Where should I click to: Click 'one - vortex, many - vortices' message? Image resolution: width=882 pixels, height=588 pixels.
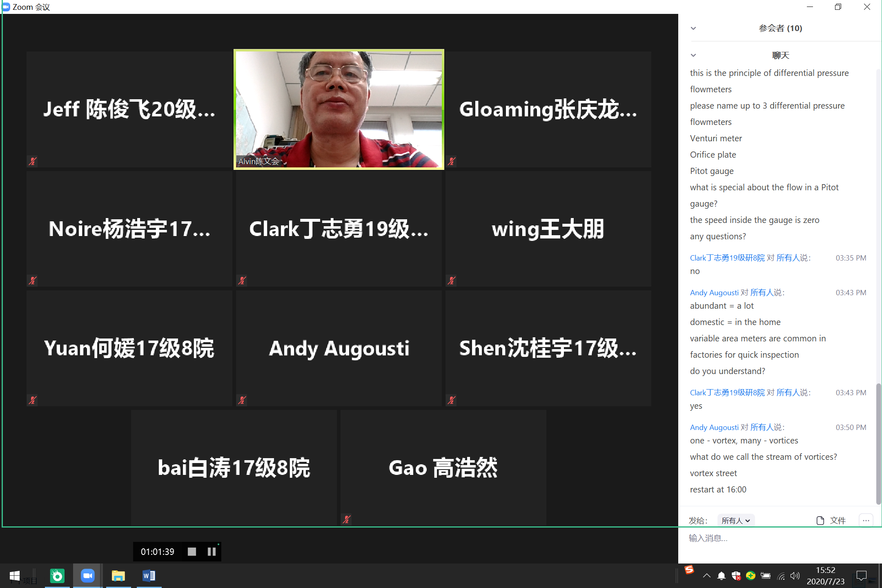pos(744,441)
